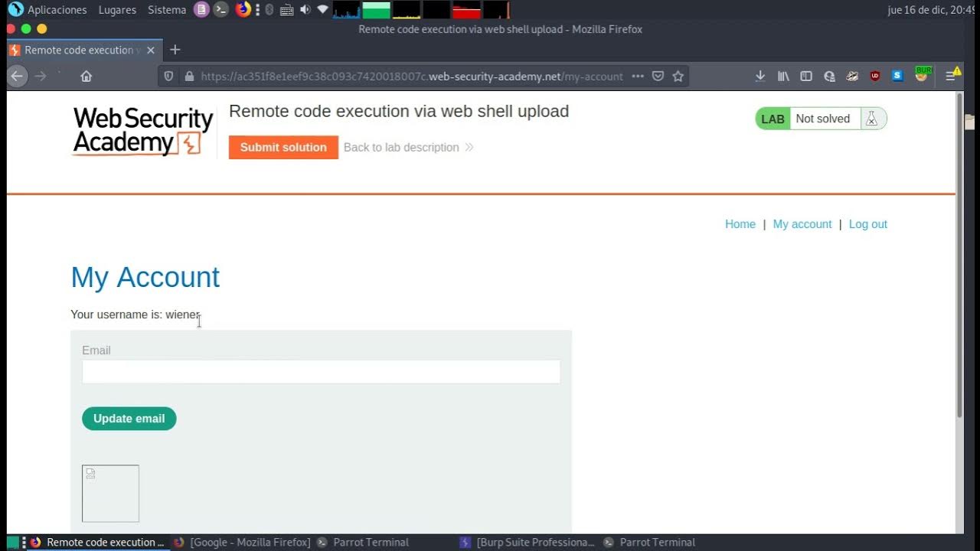Open tracking protection shield icon
Screen dimensions: 980x551
pyautogui.click(x=169, y=77)
